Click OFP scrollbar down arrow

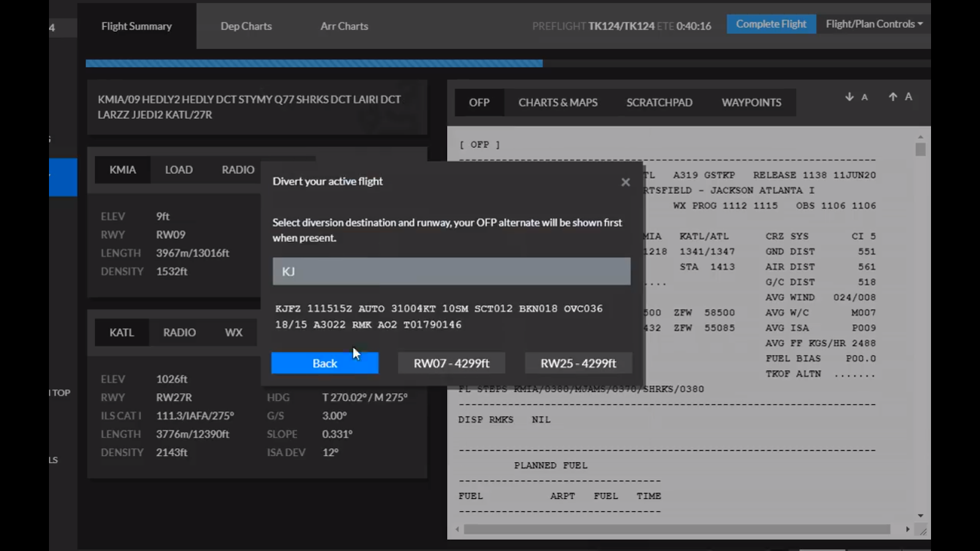[920, 516]
